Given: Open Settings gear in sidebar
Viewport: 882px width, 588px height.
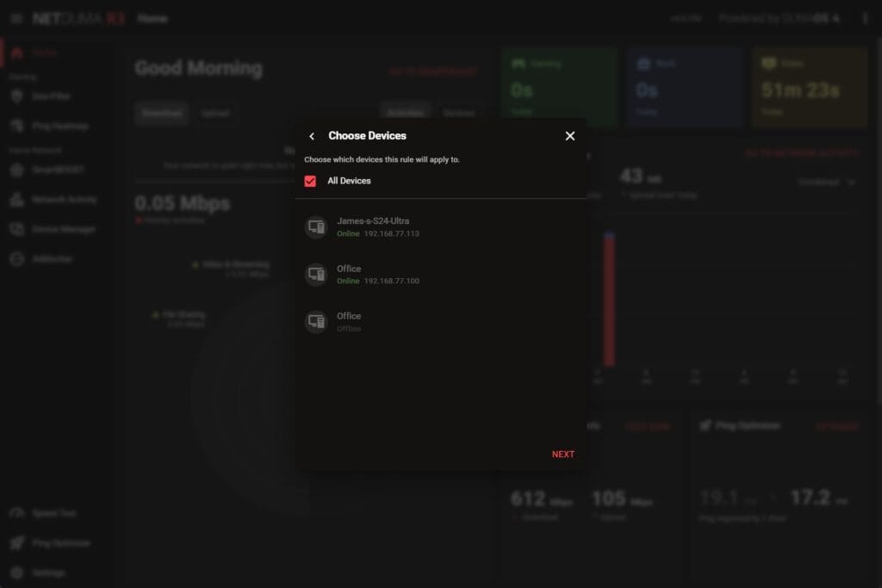Looking at the screenshot, I should pos(16,573).
